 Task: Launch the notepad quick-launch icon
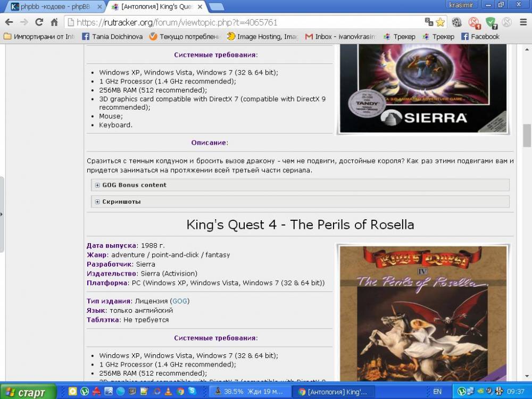pyautogui.click(x=144, y=392)
